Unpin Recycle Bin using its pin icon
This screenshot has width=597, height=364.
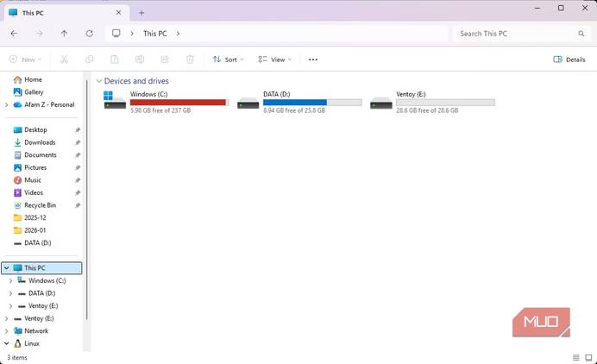[x=78, y=205]
